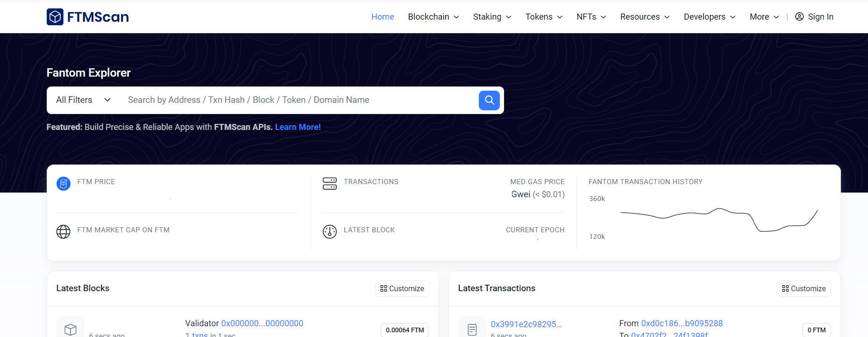
Task: Click the Latest Blocks heading
Action: [83, 288]
